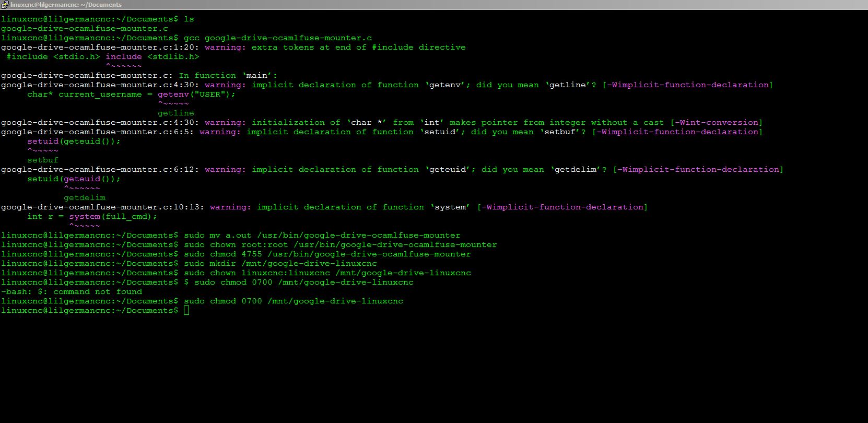Click the green 'getline' suggestion line
The width and height of the screenshot is (868, 423).
coord(176,113)
